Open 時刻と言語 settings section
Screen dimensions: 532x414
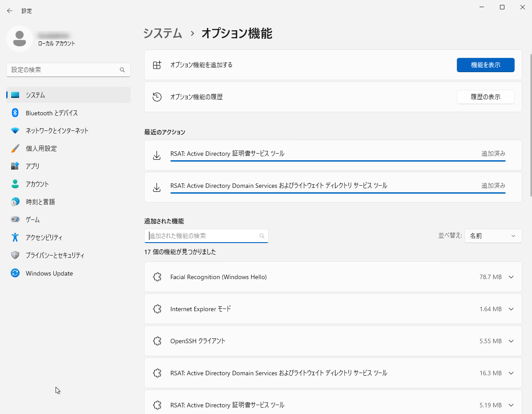68,202
